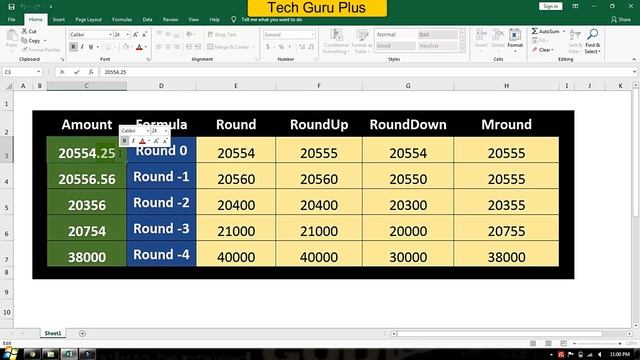Open the ribbon font name Calibri dropdown
Image resolution: width=640 pixels, height=360 pixels.
click(110, 35)
